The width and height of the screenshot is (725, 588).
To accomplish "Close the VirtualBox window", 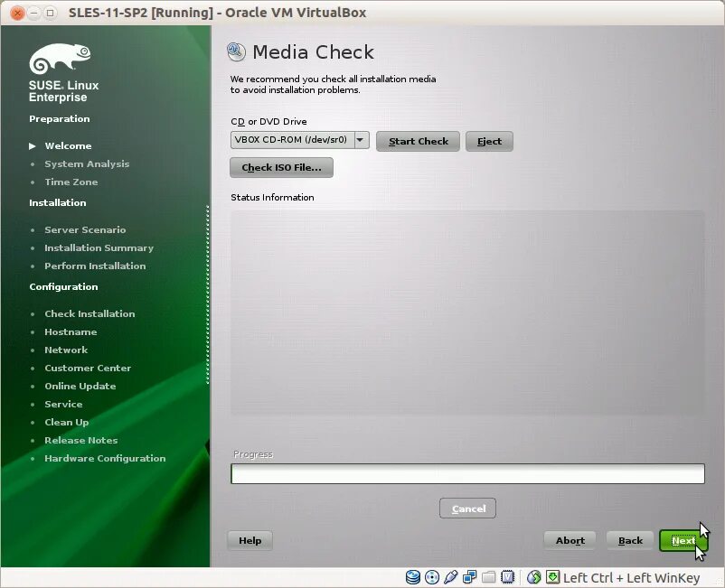I will click(x=17, y=13).
